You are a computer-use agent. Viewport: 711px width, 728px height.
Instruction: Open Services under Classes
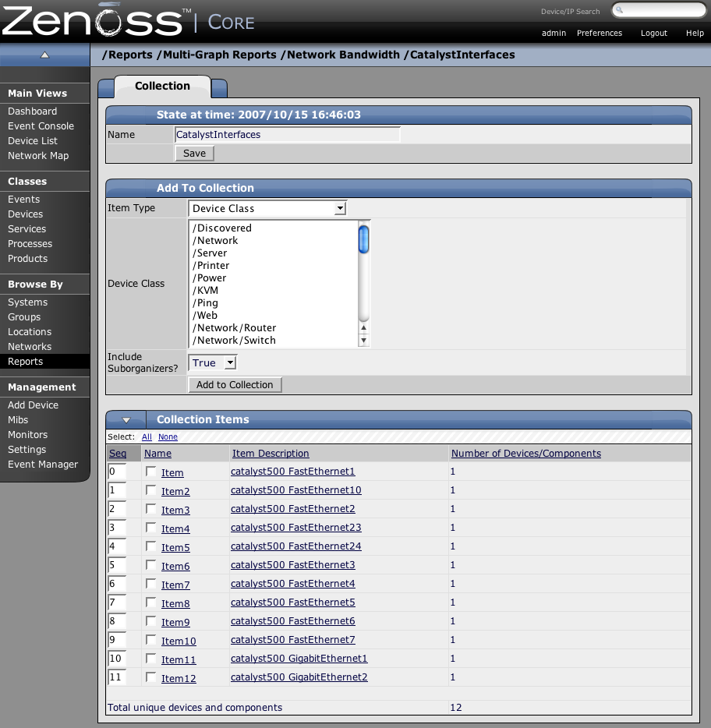coord(27,229)
